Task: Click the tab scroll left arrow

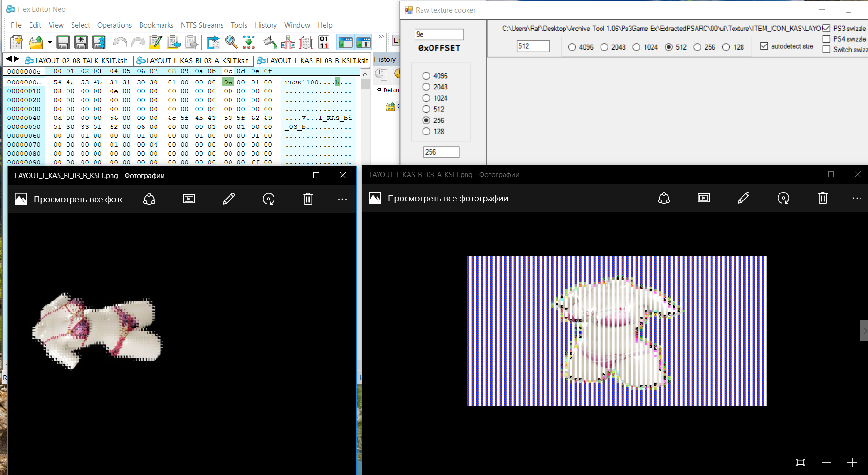Action: coord(8,59)
